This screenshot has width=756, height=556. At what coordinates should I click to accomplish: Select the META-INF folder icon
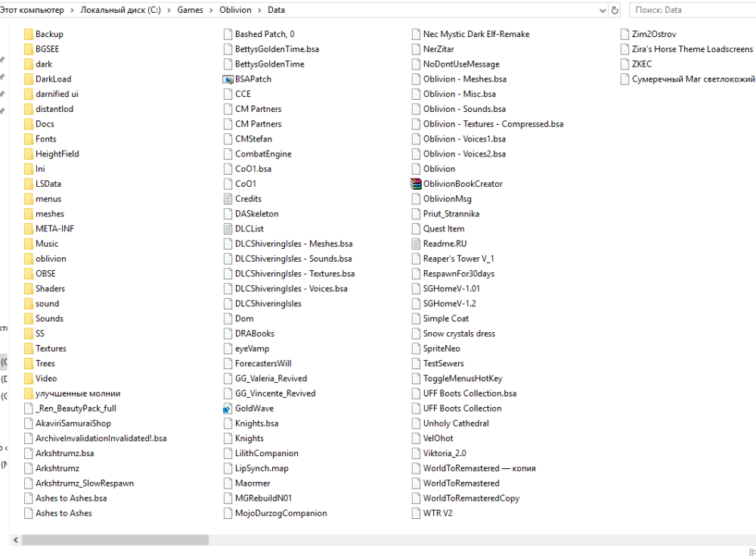(x=29, y=228)
